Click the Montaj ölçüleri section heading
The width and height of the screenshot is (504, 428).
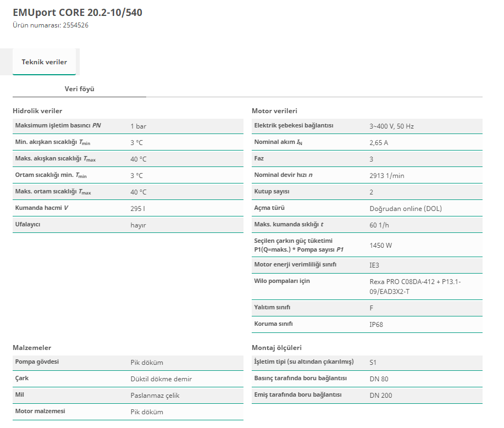(277, 348)
